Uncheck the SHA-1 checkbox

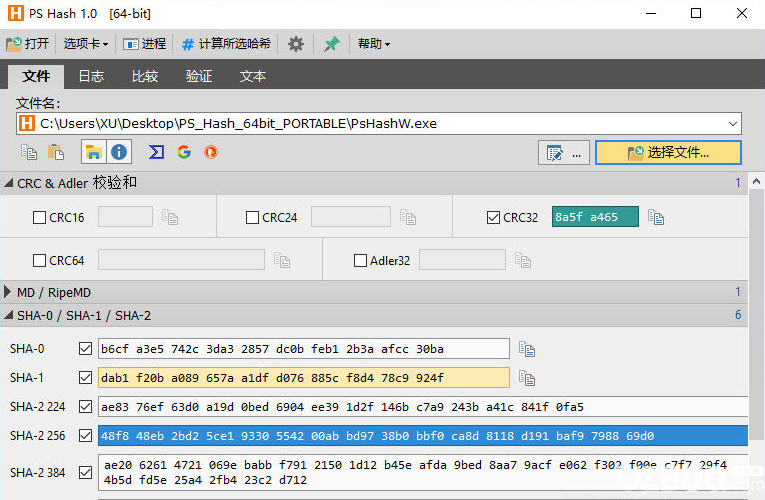(85, 378)
